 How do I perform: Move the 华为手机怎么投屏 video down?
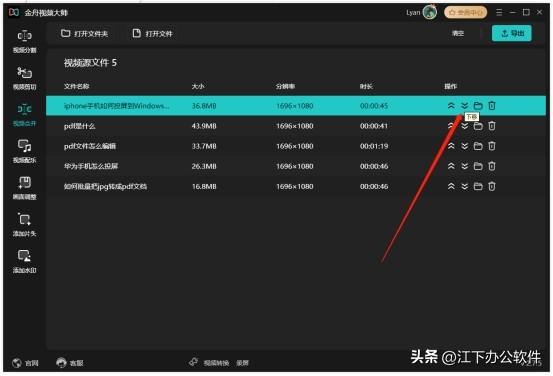click(x=464, y=166)
